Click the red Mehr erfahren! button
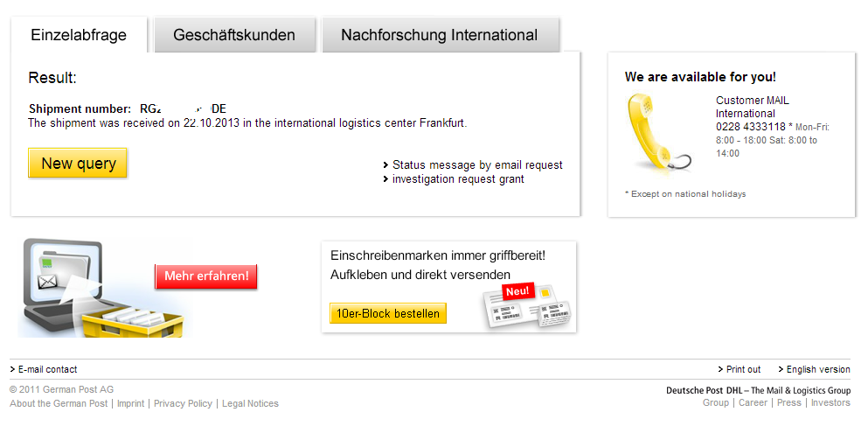The image size is (868, 440). point(206,276)
